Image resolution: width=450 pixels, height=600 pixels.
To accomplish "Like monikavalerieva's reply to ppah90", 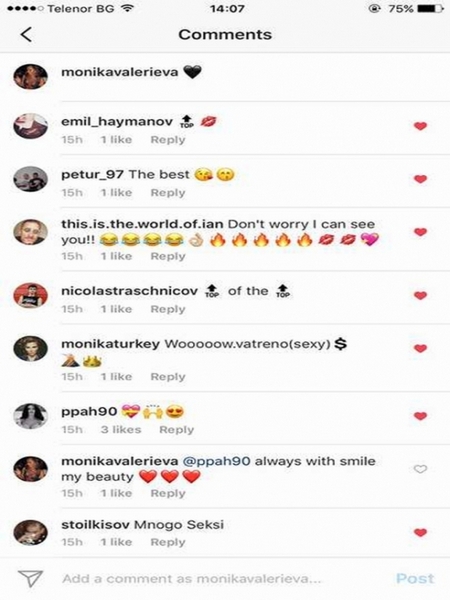I will tap(421, 469).
